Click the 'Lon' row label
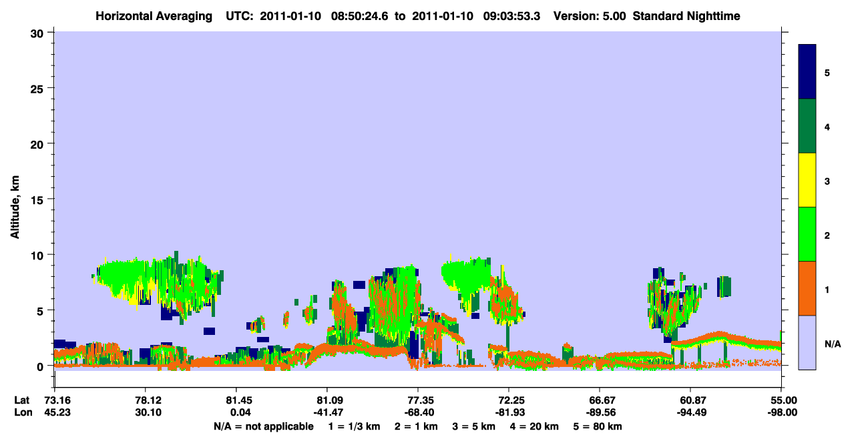The image size is (868, 445). coord(22,412)
